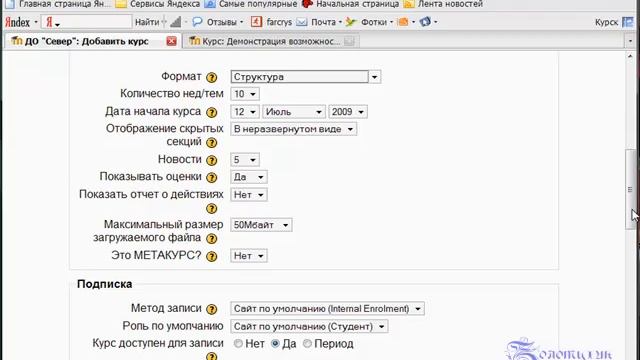
Task: Open the Метод записи dropdown
Action: [x=327, y=309]
